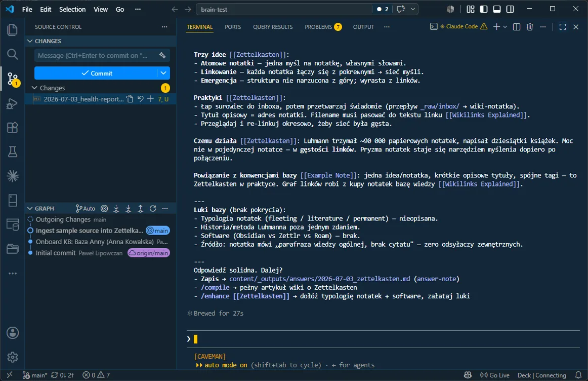Kill terminal with trash icon
The height and width of the screenshot is (381, 588).
[x=529, y=27]
